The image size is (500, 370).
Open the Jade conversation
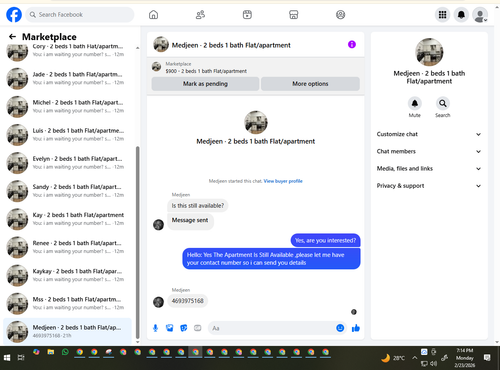68,78
